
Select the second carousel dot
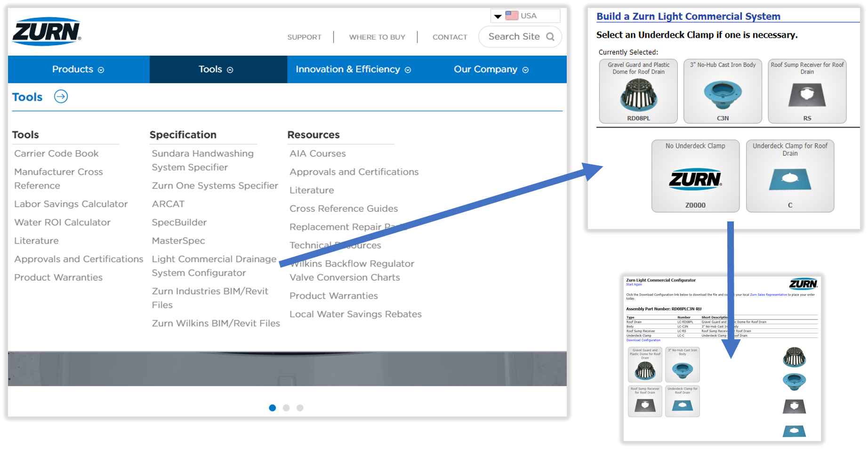tap(286, 408)
